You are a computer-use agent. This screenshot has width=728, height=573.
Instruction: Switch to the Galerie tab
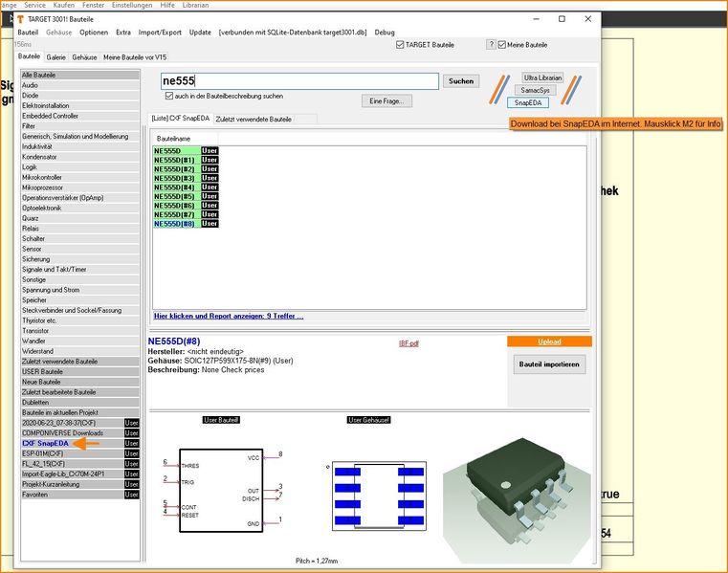pos(56,57)
